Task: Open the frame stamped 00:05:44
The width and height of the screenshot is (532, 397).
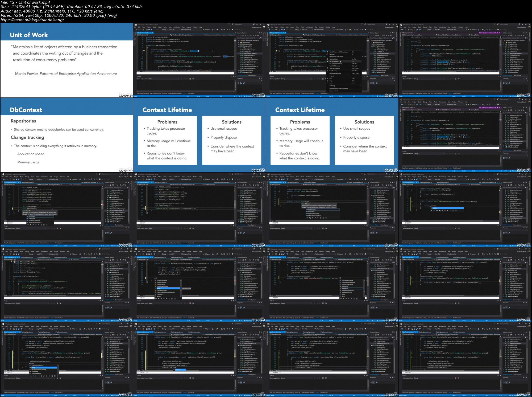Action: click(x=465, y=285)
